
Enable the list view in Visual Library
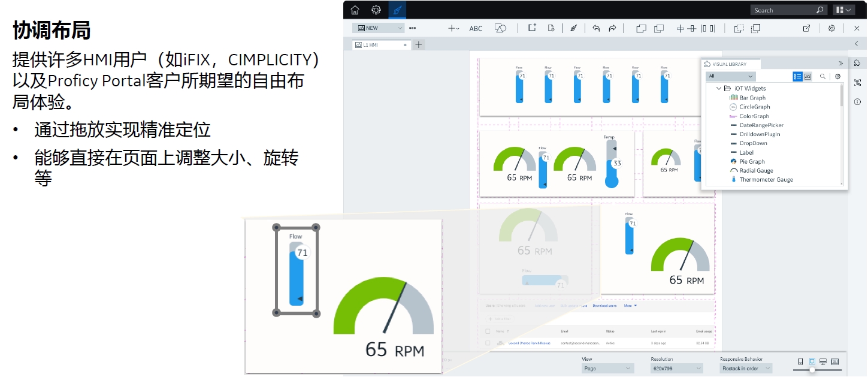[x=797, y=76]
